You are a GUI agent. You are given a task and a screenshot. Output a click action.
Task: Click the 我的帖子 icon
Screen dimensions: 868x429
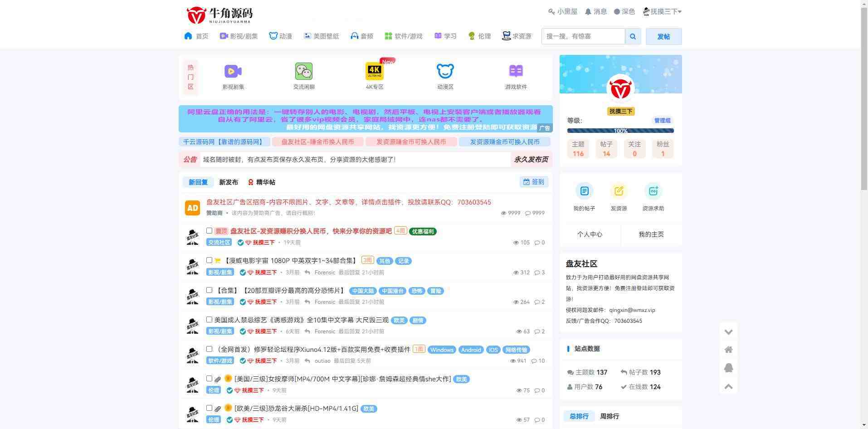[x=584, y=191]
